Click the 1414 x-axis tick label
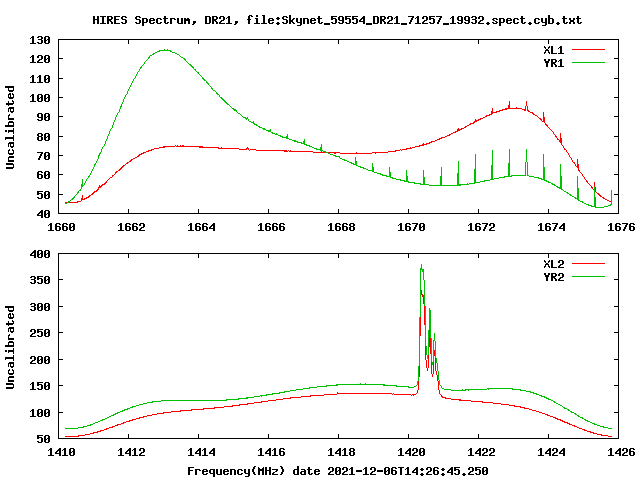The height and width of the screenshot is (480, 640). (201, 452)
